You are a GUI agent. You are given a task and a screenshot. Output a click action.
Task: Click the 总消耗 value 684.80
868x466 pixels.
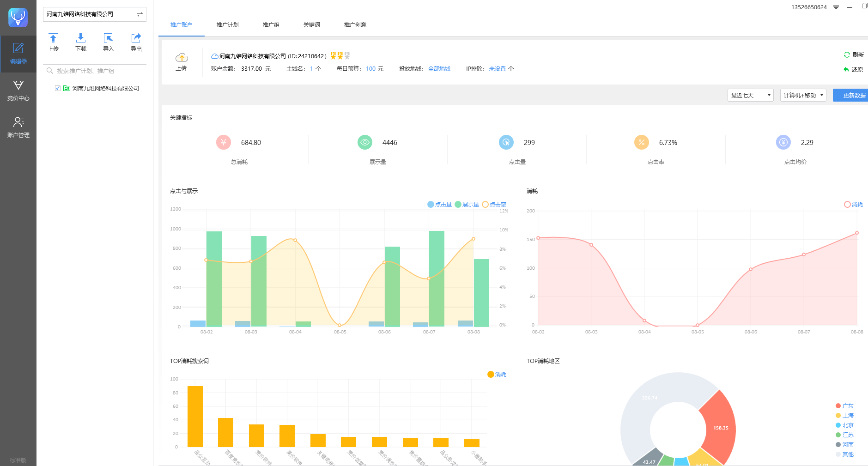(251, 143)
